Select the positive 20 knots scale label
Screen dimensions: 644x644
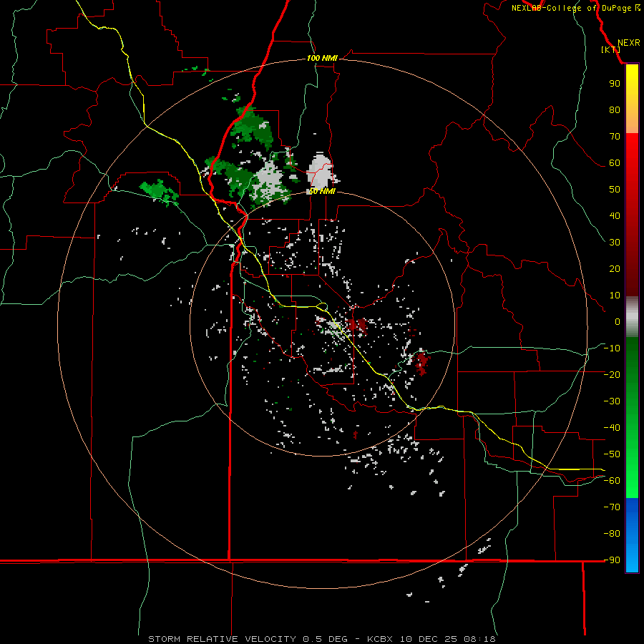(x=615, y=268)
